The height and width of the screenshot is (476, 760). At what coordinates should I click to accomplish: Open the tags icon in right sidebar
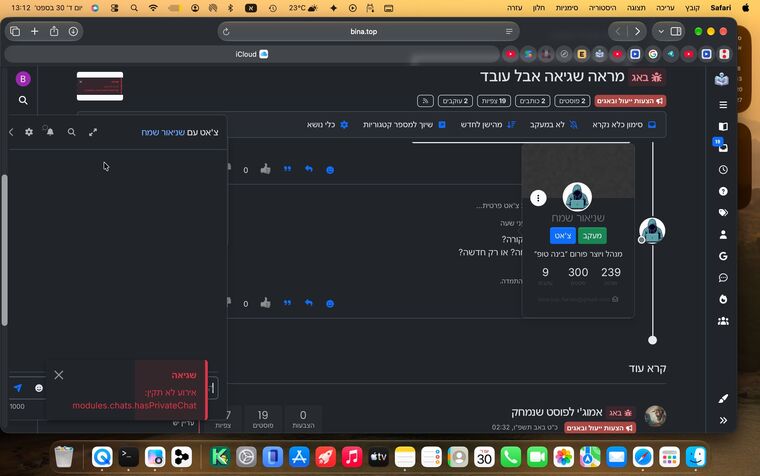(723, 212)
